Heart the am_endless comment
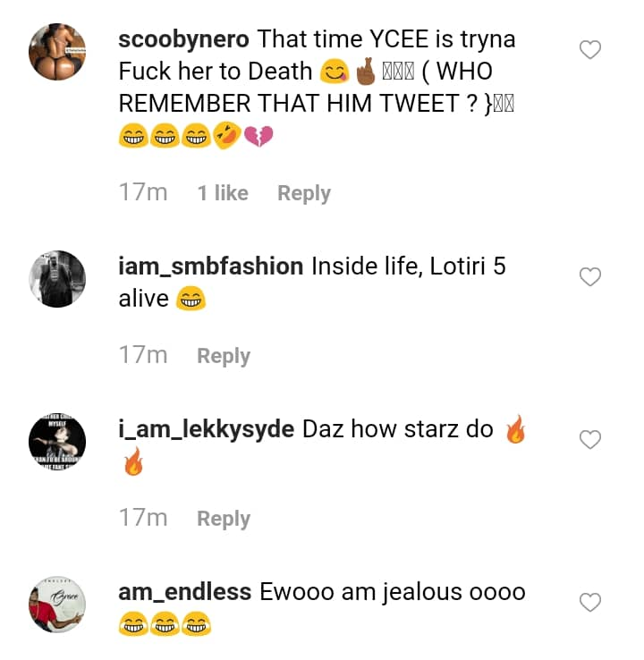644x660 pixels. pos(590,603)
